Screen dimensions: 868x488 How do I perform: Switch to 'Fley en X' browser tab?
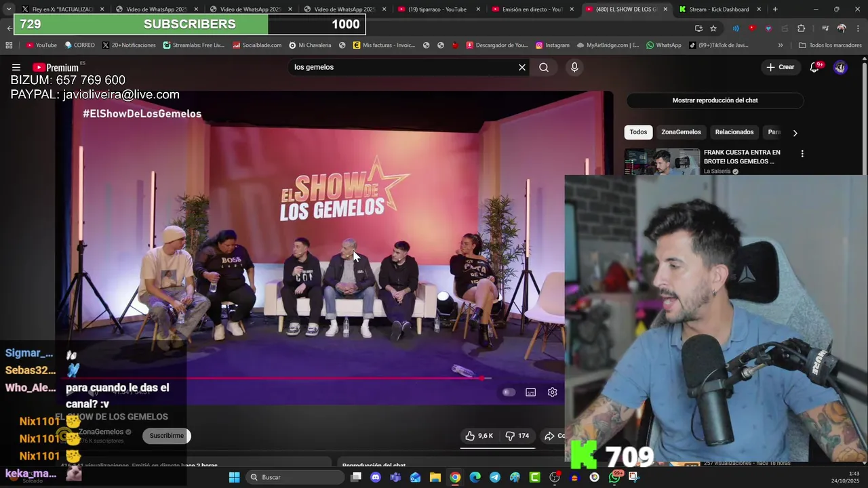click(x=62, y=9)
